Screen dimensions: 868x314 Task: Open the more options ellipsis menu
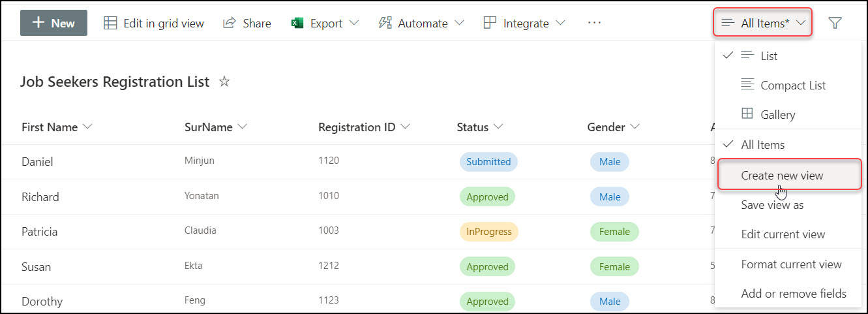(x=593, y=23)
